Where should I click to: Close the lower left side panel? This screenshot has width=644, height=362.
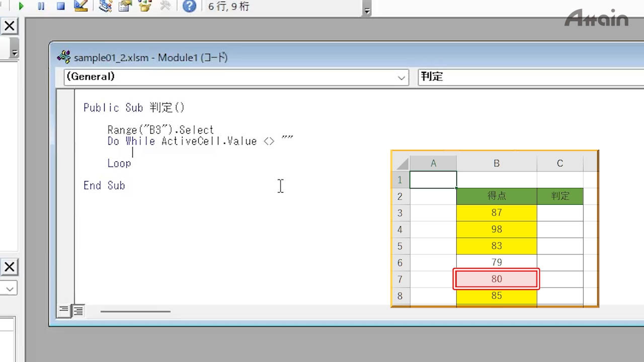coord(9,267)
